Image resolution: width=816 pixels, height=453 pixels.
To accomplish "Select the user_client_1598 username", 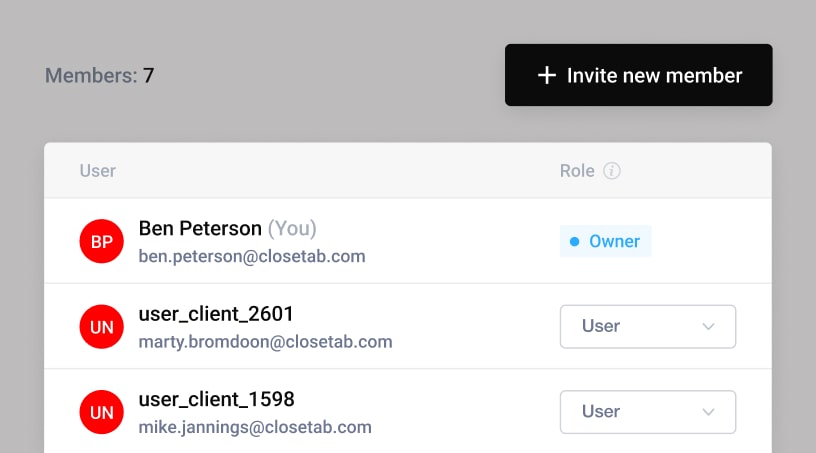I will tap(216, 399).
